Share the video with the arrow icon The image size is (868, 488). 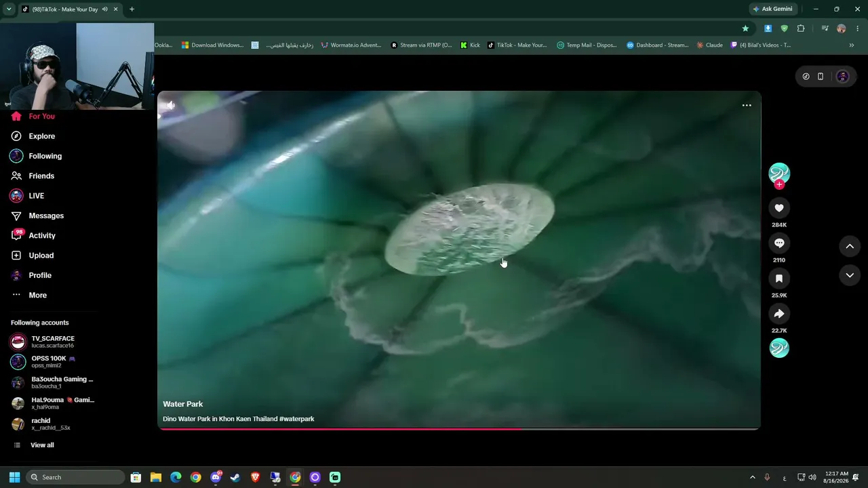click(x=779, y=314)
